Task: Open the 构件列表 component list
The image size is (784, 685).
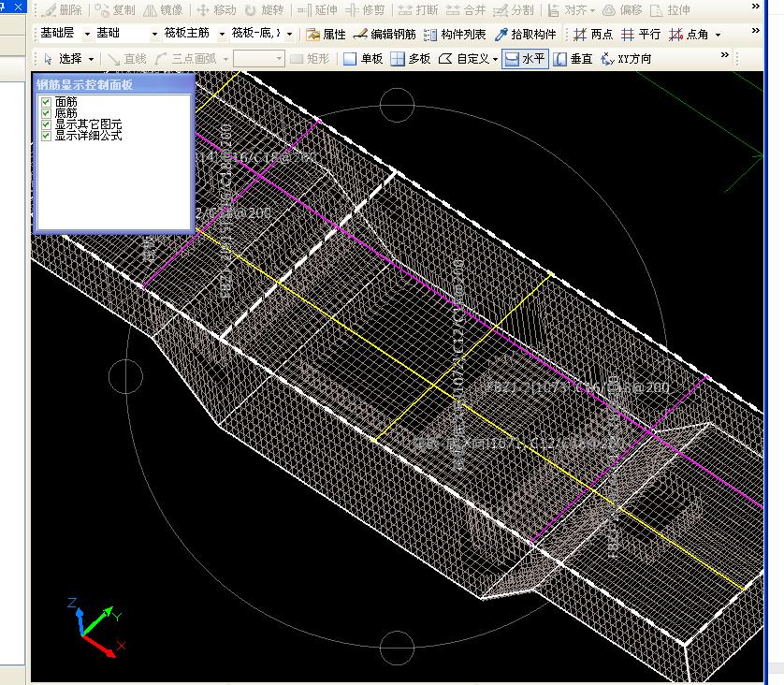Action: point(455,35)
